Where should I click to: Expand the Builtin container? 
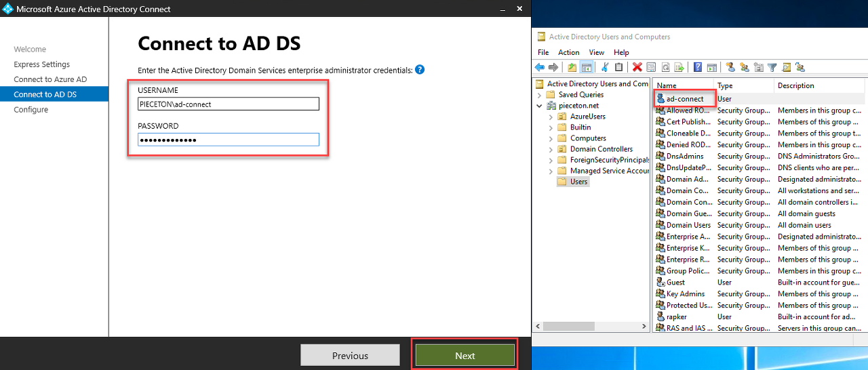coord(551,127)
